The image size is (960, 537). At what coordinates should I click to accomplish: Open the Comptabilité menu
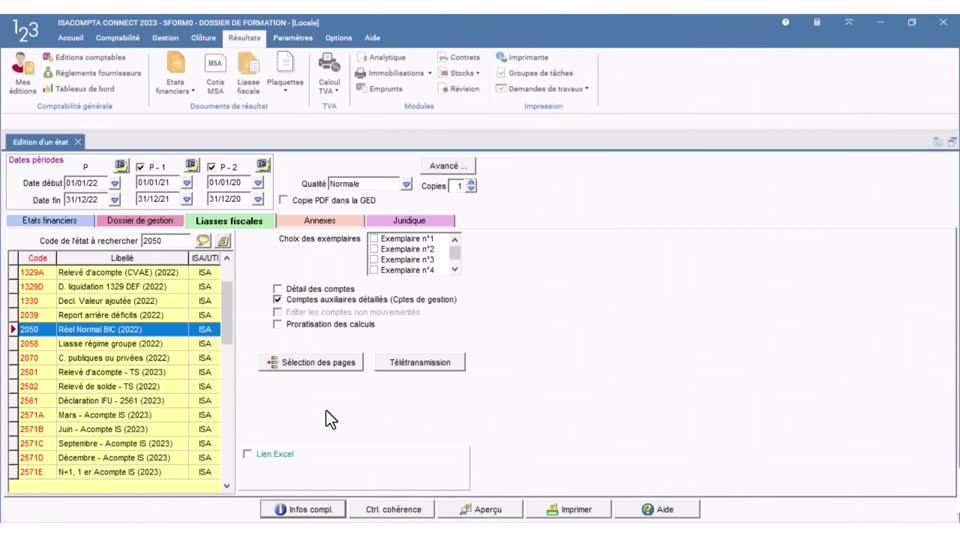pos(118,38)
